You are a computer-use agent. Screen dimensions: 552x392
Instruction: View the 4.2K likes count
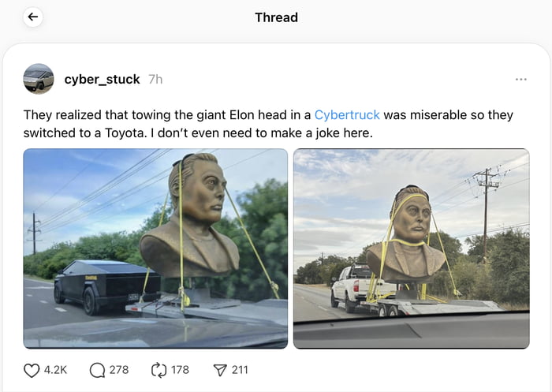[54, 369]
